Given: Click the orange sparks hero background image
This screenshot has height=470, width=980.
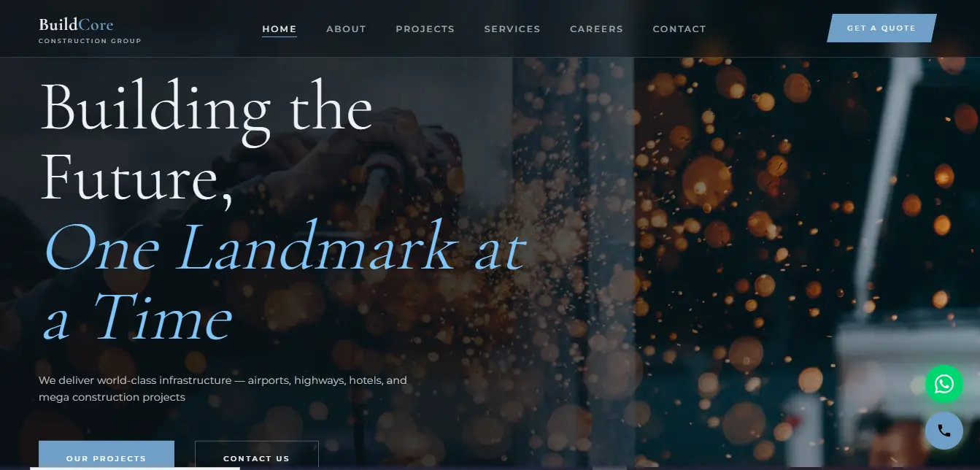Looking at the screenshot, I should pos(766,219).
